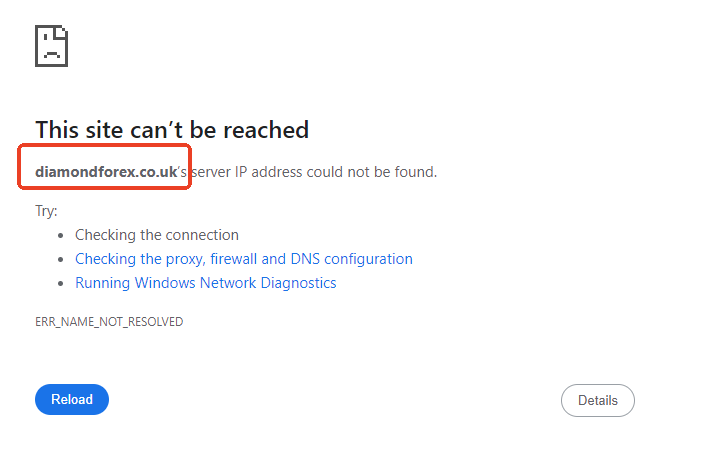Click the word "reached" in the heading
The width and height of the screenshot is (702, 463).
click(268, 129)
